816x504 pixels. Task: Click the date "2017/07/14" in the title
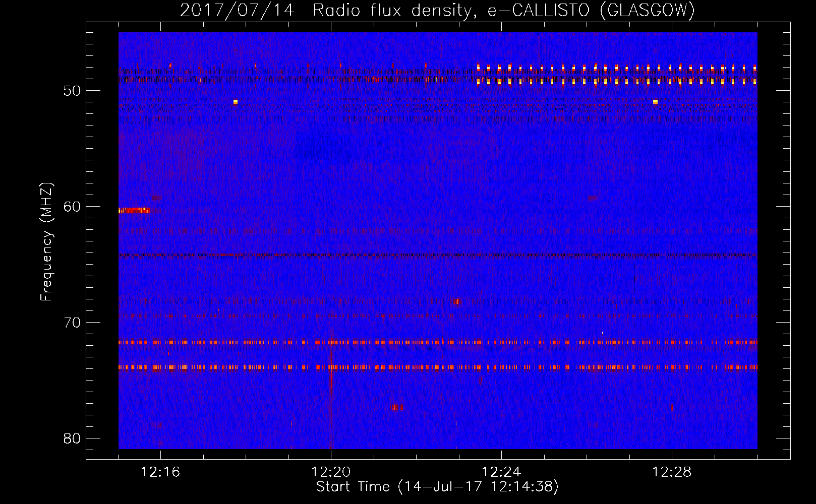click(237, 10)
